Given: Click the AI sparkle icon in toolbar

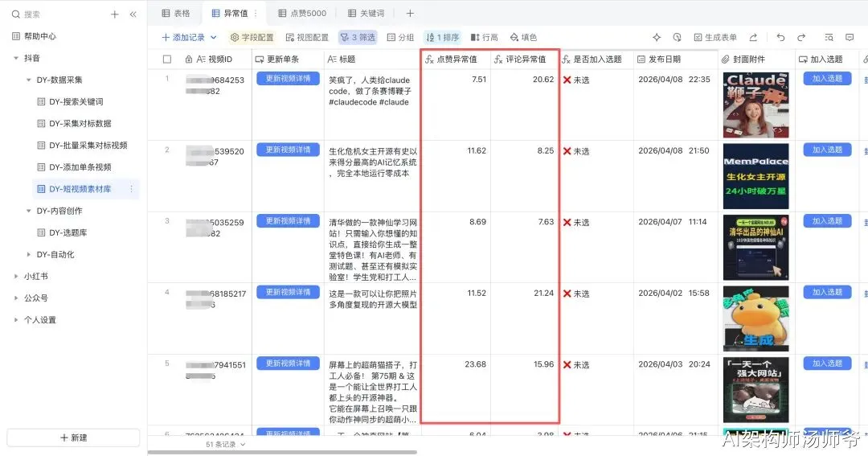Looking at the screenshot, I should 657,37.
